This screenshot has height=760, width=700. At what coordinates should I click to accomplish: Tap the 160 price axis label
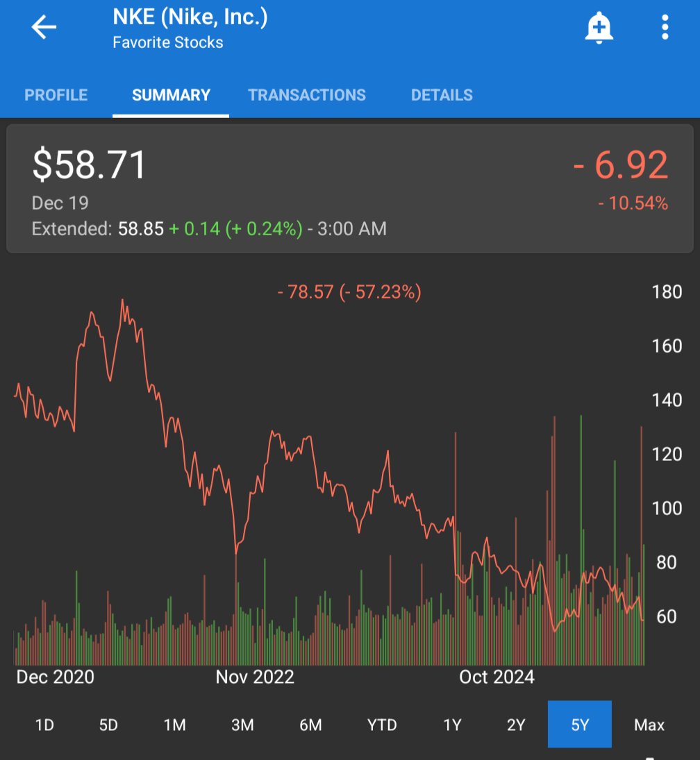pos(667,346)
